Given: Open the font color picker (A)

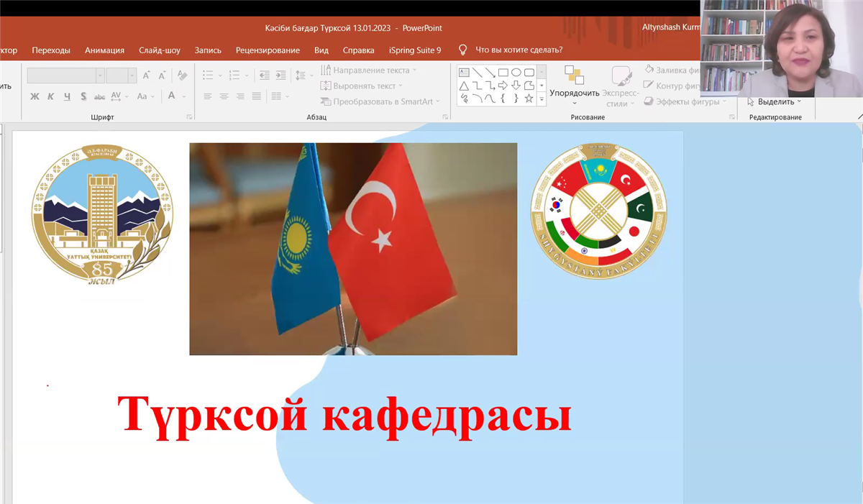Looking at the screenshot, I should point(172,96).
